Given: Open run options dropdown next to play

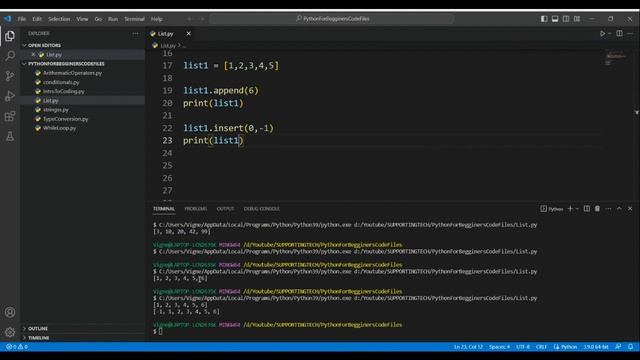Looking at the screenshot, I should [610, 33].
